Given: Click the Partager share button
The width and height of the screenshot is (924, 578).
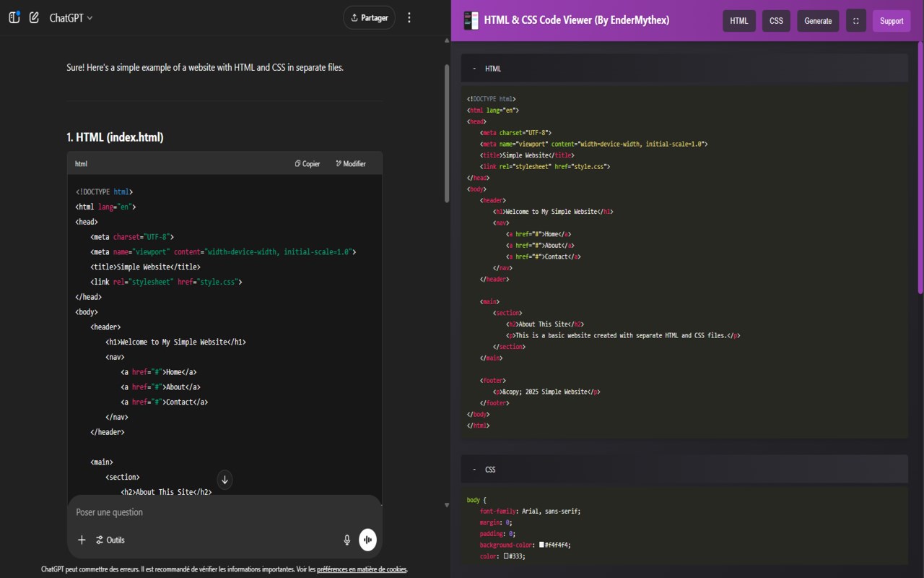Looking at the screenshot, I should click(x=369, y=18).
